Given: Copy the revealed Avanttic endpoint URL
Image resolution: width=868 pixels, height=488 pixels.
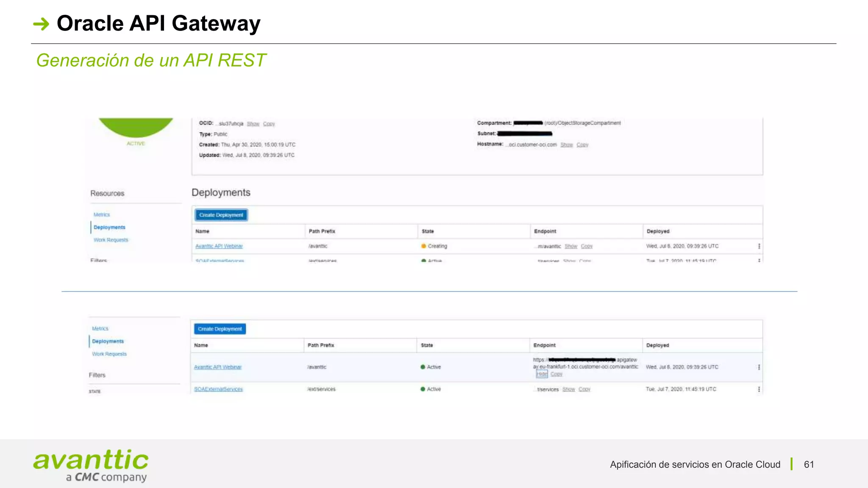Looking at the screenshot, I should click(x=556, y=374).
